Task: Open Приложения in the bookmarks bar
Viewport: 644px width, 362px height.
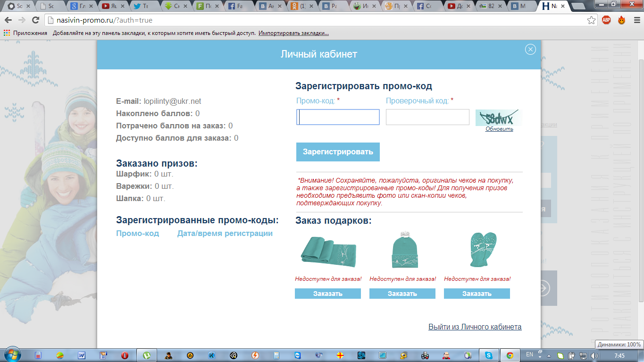Action: coord(25,33)
